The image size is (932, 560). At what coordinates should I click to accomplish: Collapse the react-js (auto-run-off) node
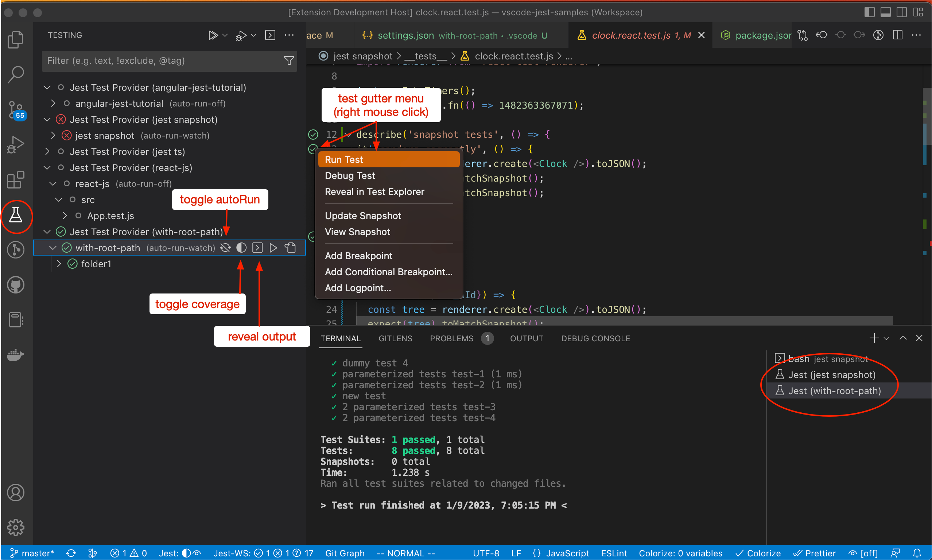pos(53,184)
